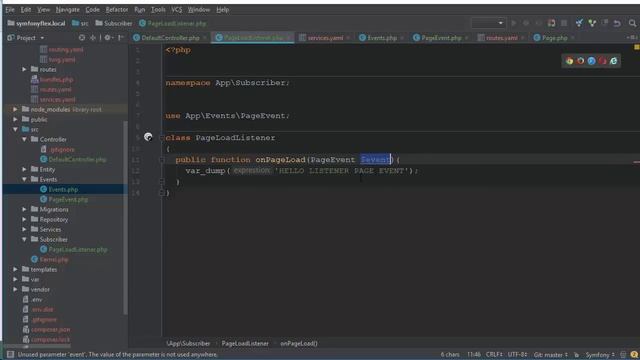Collapse the Subscriber folder
The image size is (640, 360).
(x=24, y=239)
